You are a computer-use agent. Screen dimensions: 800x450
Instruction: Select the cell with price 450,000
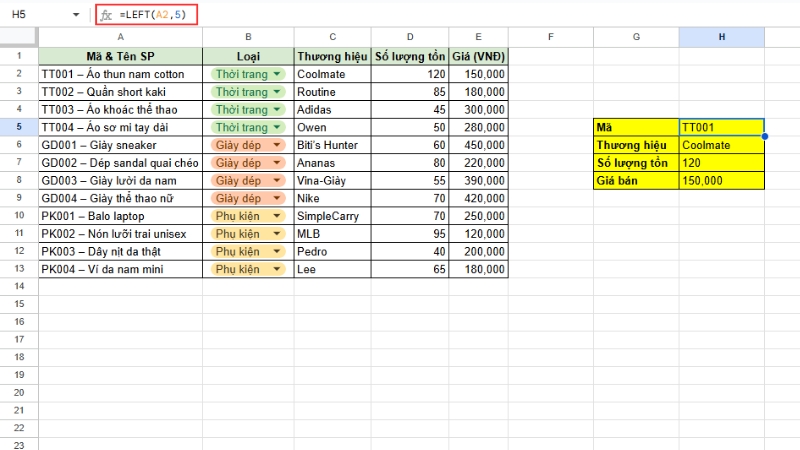click(x=478, y=145)
